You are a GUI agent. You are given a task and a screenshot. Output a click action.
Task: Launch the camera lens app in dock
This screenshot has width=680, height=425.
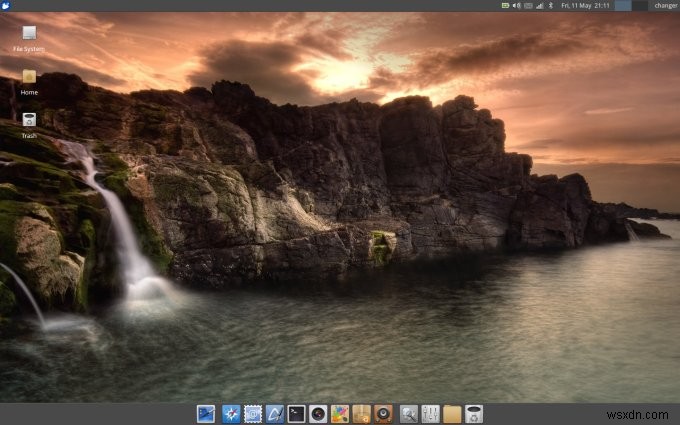click(318, 413)
